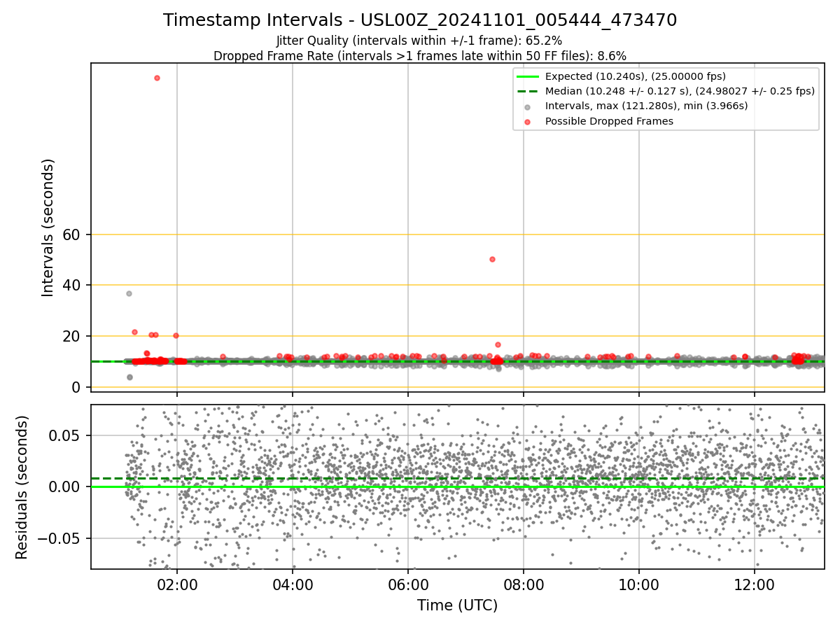The image size is (840, 630).
Task: Click legend entry 'Median (10.248 +/- 0.127 s)'
Action: [680, 91]
